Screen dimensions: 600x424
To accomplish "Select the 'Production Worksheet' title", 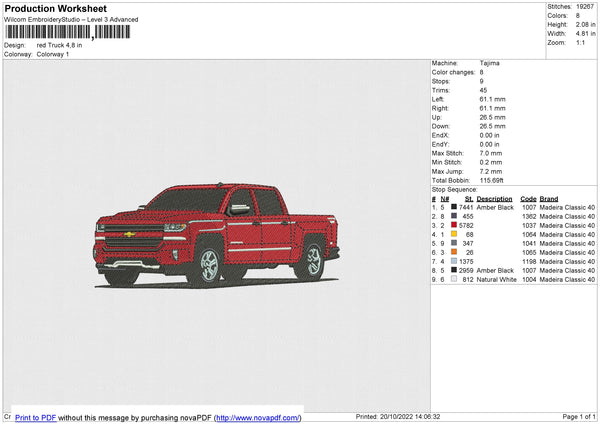I will (x=55, y=8).
